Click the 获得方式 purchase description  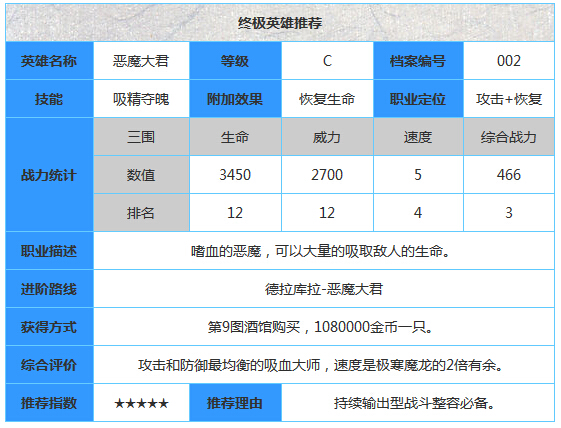coord(320,327)
